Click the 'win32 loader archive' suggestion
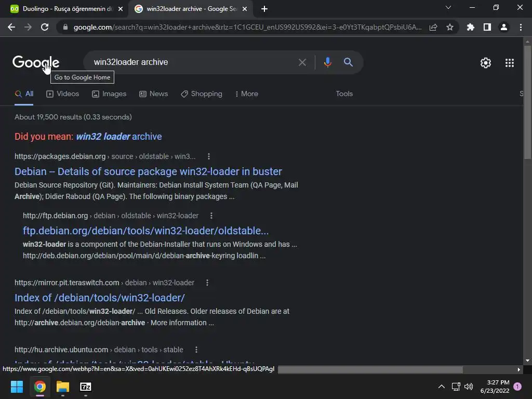 pyautogui.click(x=119, y=137)
